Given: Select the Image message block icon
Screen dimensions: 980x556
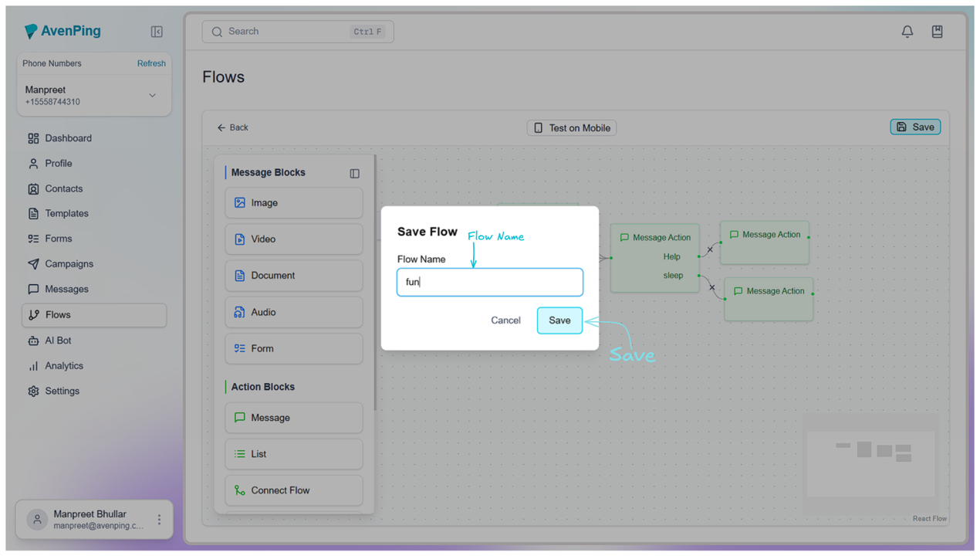Looking at the screenshot, I should pyautogui.click(x=240, y=202).
